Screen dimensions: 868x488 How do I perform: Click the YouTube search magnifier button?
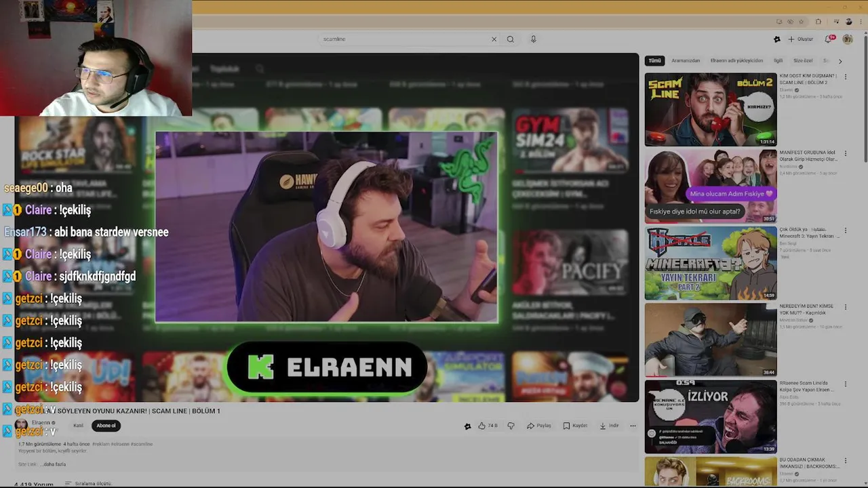(511, 39)
